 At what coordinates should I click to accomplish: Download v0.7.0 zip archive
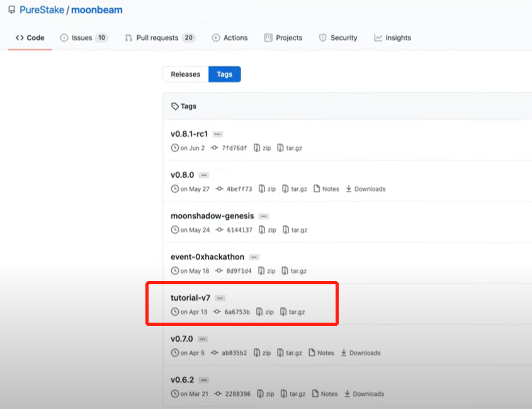(263, 353)
